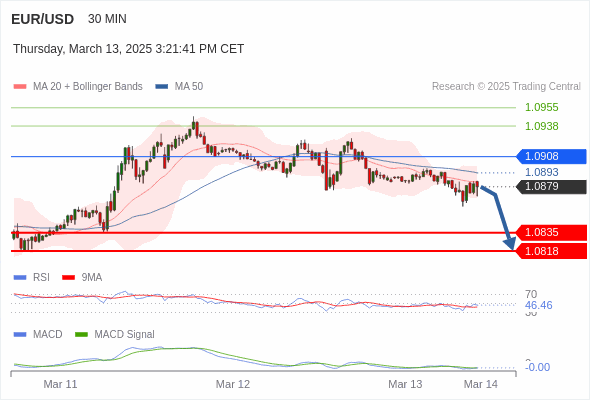The height and width of the screenshot is (400, 590).
Task: Click the MACD Signal legend label
Action: [125, 335]
